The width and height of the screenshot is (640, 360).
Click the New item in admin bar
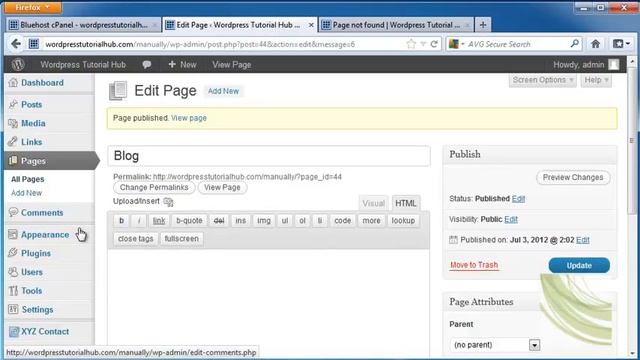(182, 64)
